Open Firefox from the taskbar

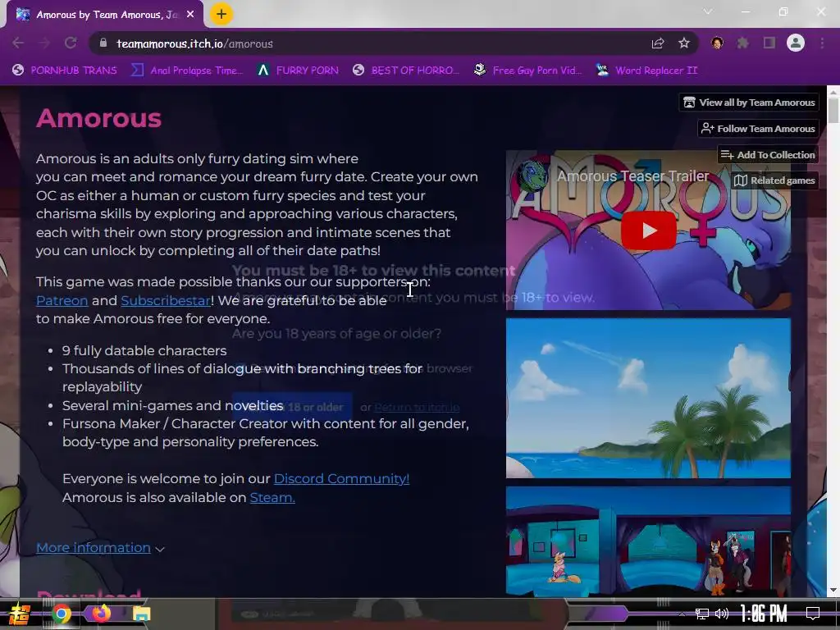point(101,614)
